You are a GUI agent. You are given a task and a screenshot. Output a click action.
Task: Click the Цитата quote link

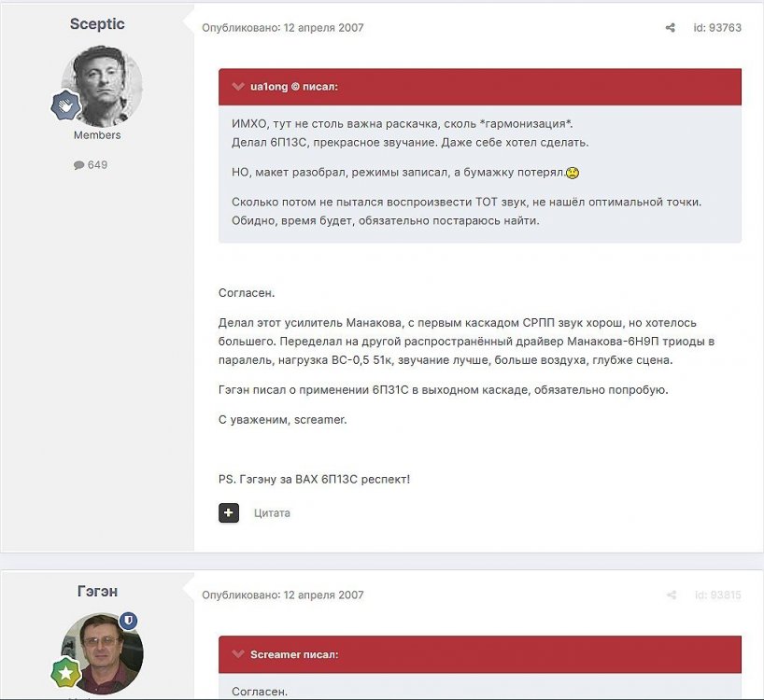272,512
